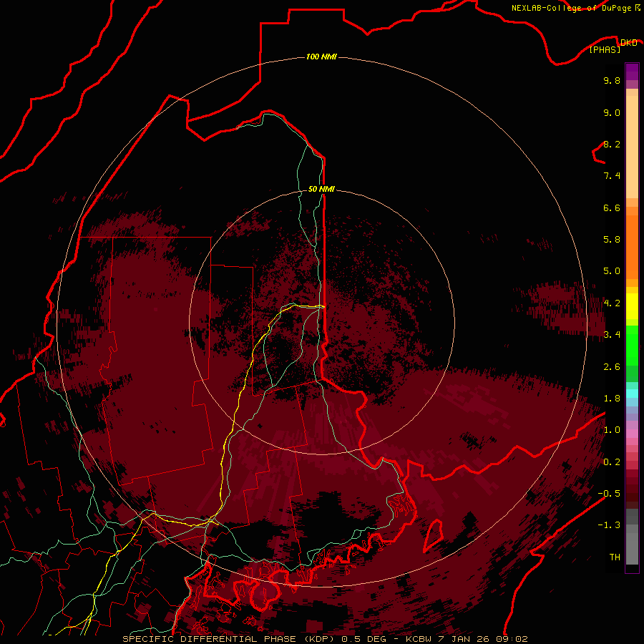Click the 1.0 legend value

pos(612,430)
